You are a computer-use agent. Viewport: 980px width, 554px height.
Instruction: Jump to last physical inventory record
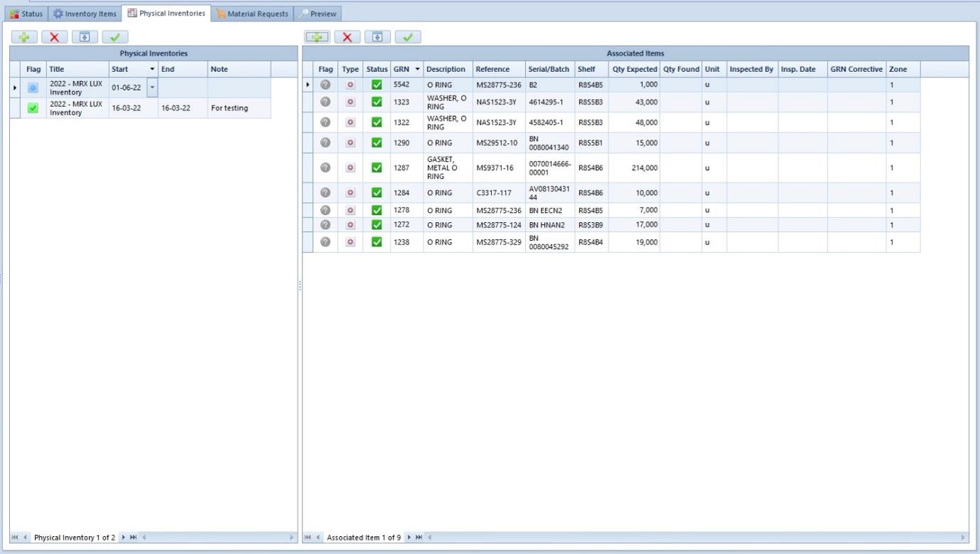pos(133,538)
